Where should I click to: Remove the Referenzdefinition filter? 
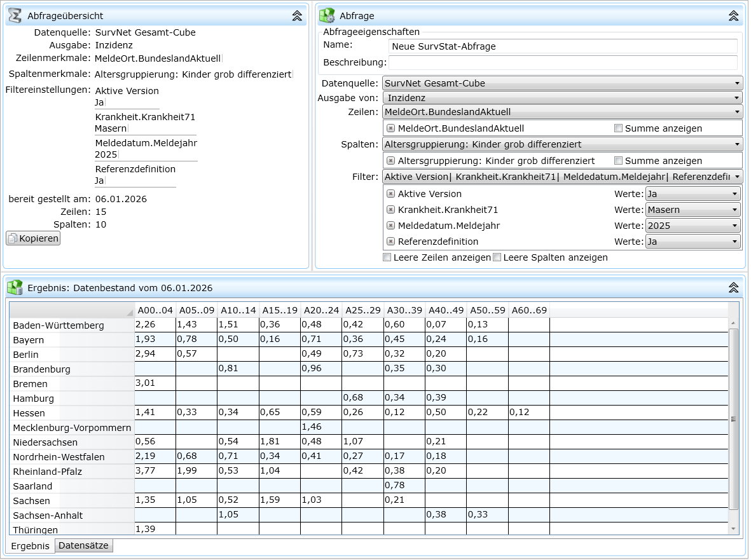(391, 242)
